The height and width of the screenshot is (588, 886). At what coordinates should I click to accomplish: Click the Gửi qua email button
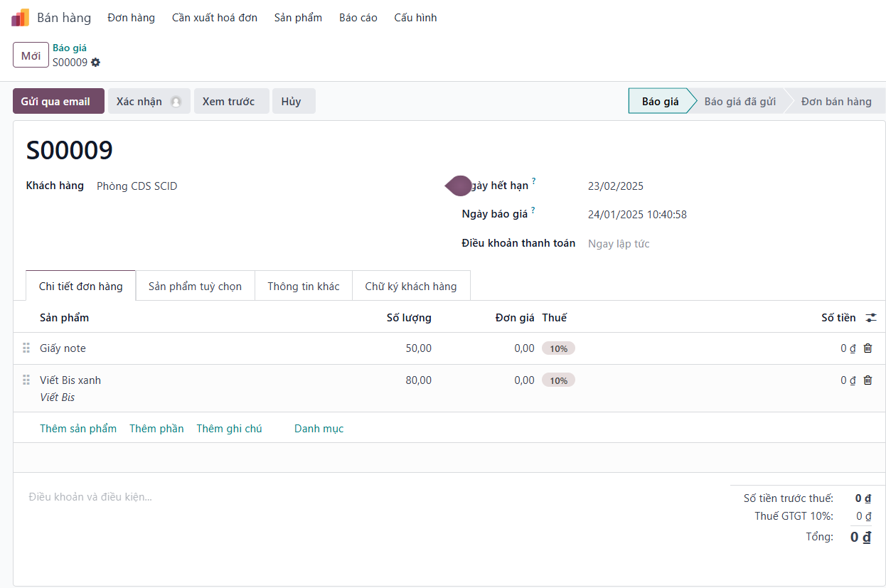[58, 102]
